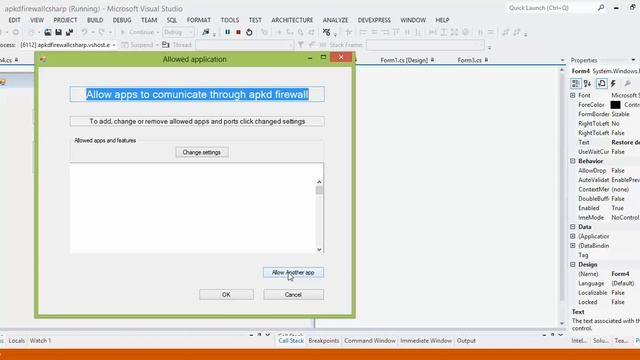
Task: Open the DEBUG menu
Action: tap(122, 20)
